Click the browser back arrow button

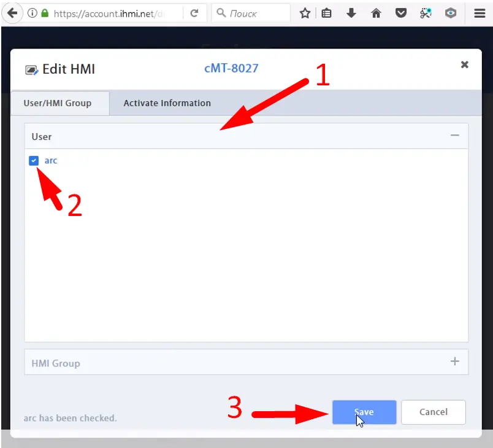click(x=12, y=14)
